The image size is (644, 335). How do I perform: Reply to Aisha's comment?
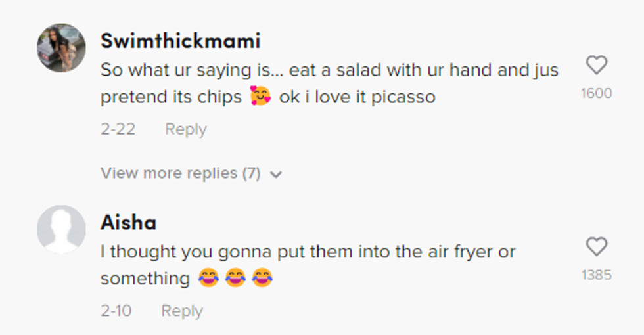(x=181, y=311)
